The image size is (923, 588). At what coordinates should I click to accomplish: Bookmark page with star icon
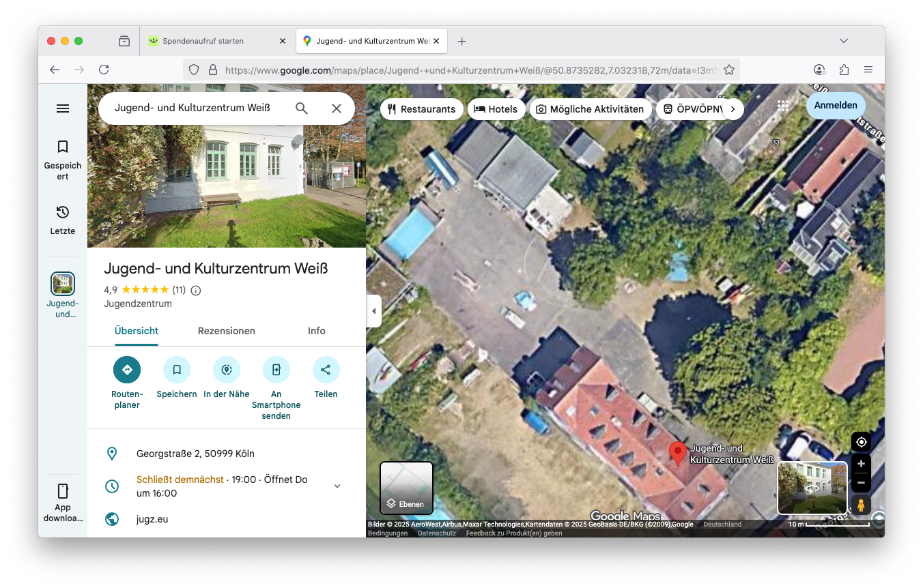[729, 70]
